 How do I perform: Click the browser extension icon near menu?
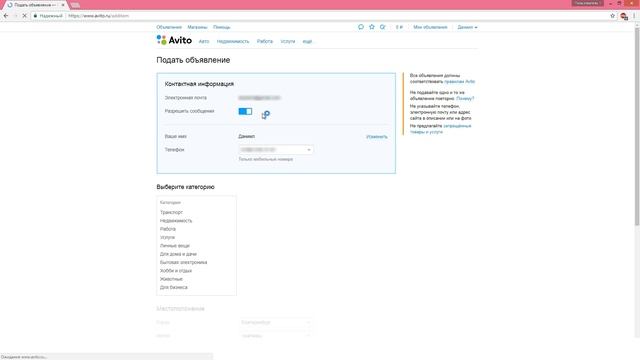624,16
